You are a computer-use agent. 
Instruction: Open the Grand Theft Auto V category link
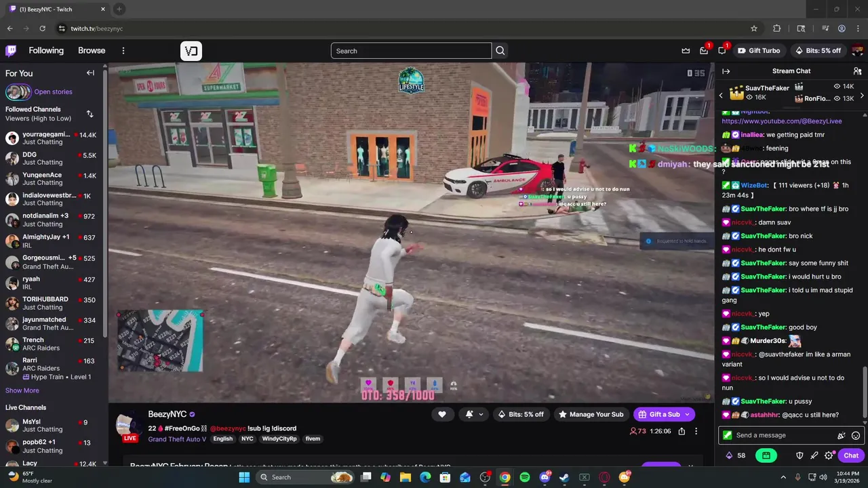(177, 439)
